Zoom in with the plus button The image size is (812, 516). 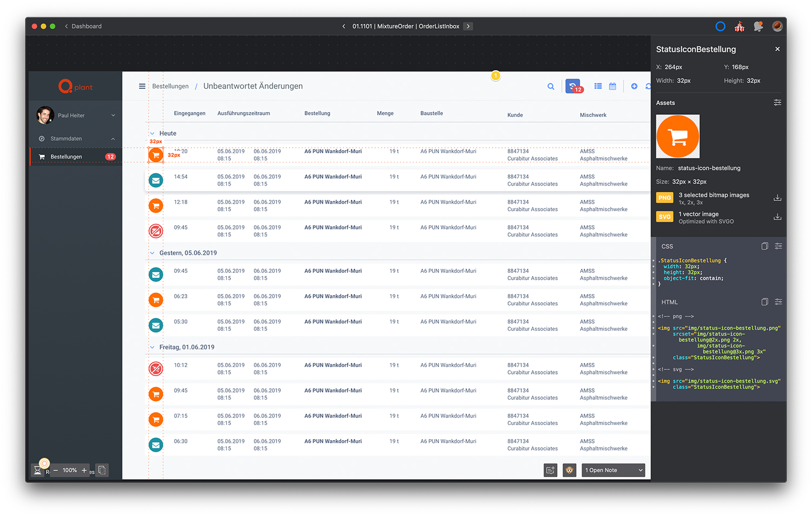click(x=84, y=470)
